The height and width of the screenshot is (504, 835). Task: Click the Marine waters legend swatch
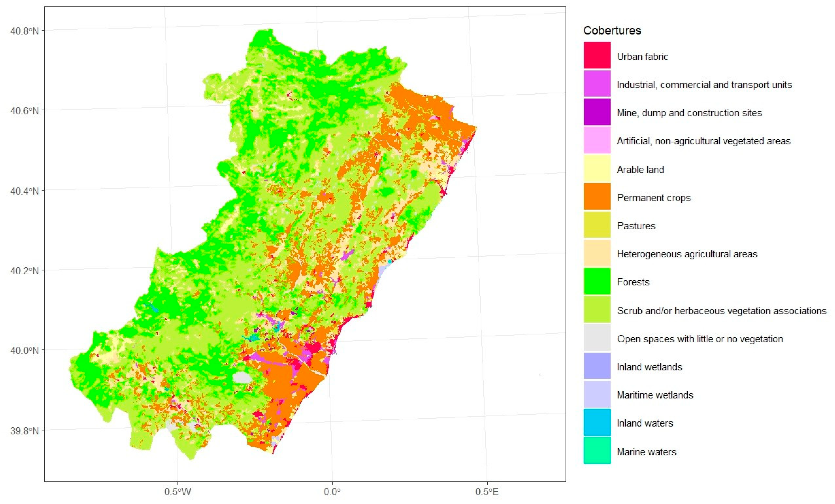(597, 451)
